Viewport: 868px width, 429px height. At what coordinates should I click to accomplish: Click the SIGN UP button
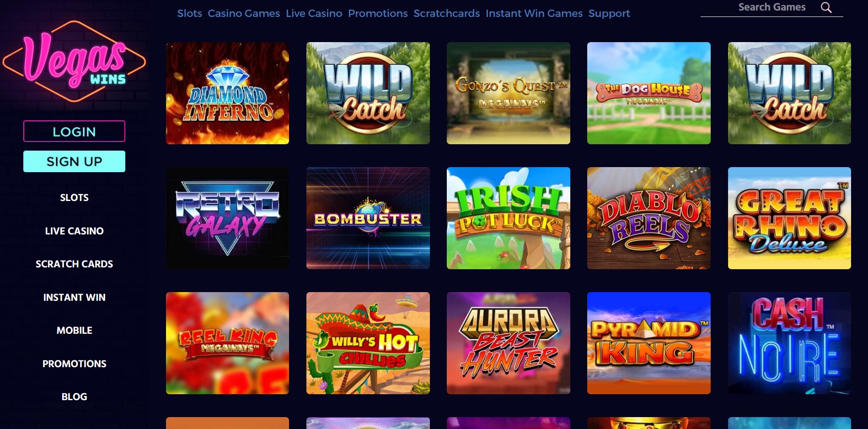click(x=74, y=161)
